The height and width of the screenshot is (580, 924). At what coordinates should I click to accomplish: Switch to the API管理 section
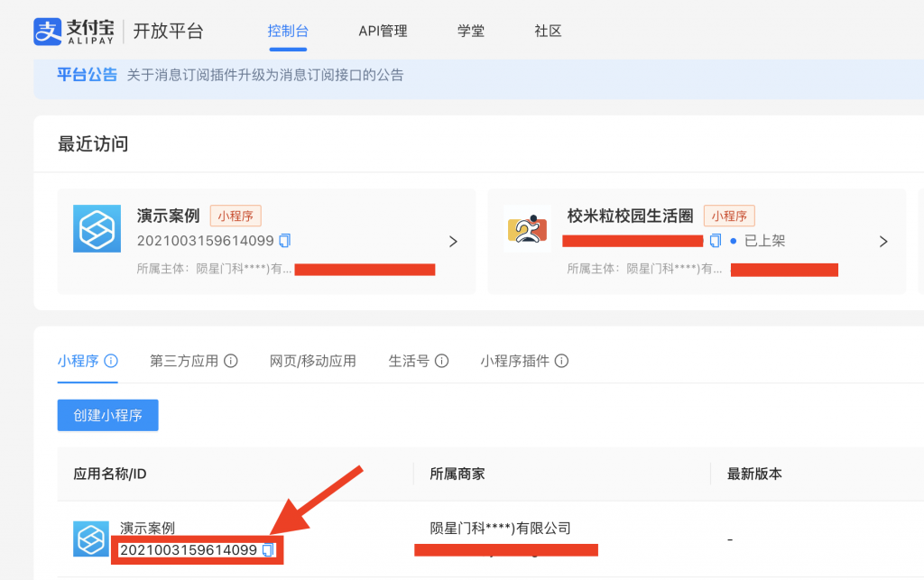coord(382,31)
